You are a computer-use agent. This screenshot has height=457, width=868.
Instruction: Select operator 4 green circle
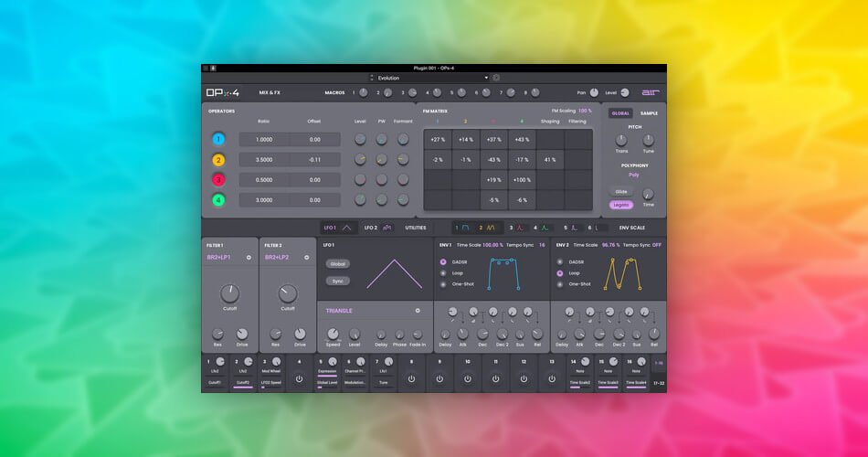click(x=218, y=200)
